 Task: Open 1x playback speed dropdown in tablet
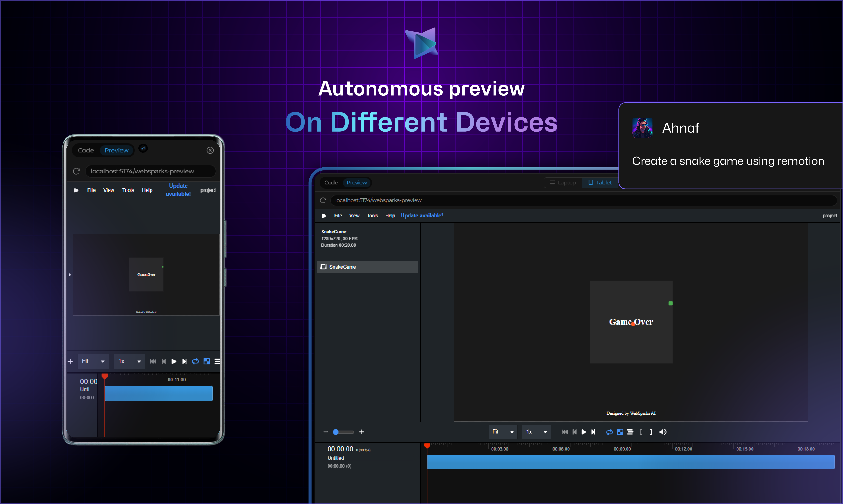537,432
